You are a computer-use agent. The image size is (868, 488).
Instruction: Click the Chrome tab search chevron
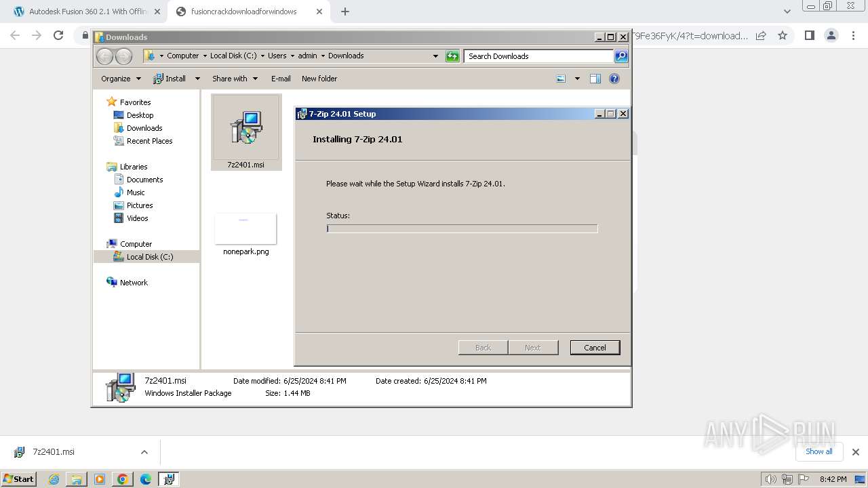(x=787, y=12)
